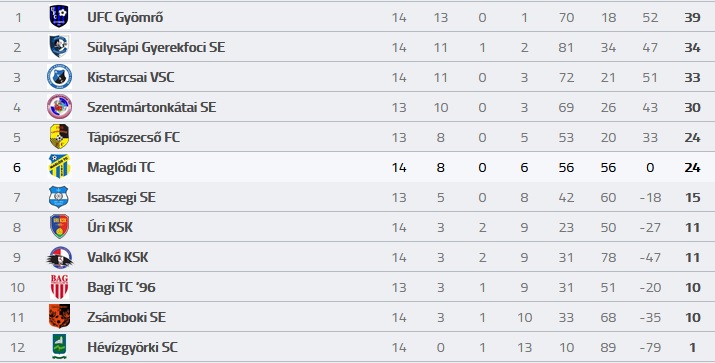Viewport: 715px width, 363px height.
Task: Select the Valkó KSK team name
Action: [118, 257]
